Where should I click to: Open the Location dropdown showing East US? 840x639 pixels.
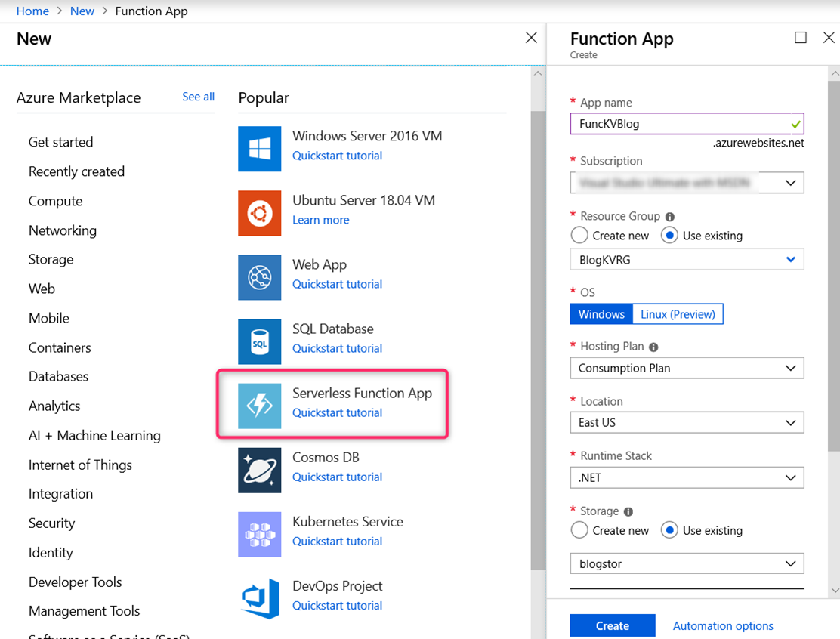click(x=687, y=423)
